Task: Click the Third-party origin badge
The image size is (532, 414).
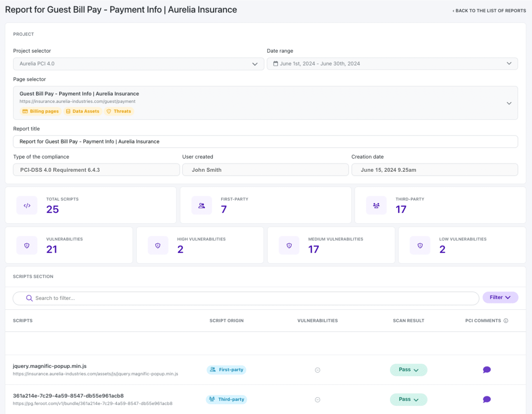Action: point(226,399)
